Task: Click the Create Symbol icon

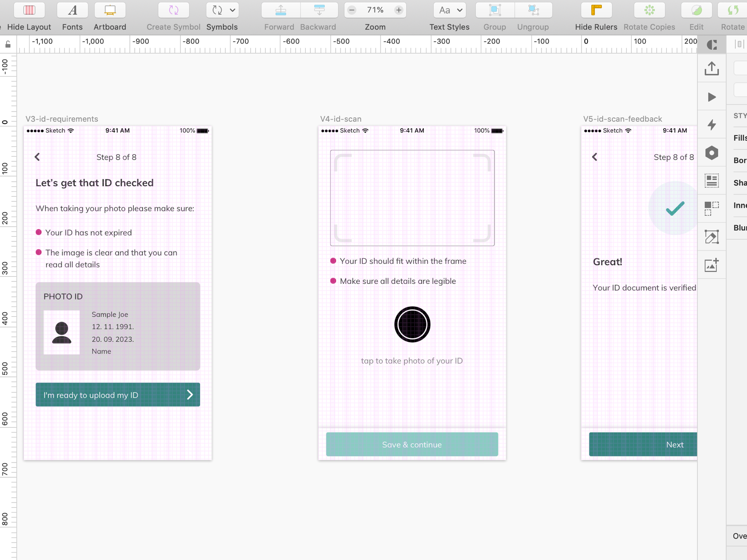Action: 174,10
